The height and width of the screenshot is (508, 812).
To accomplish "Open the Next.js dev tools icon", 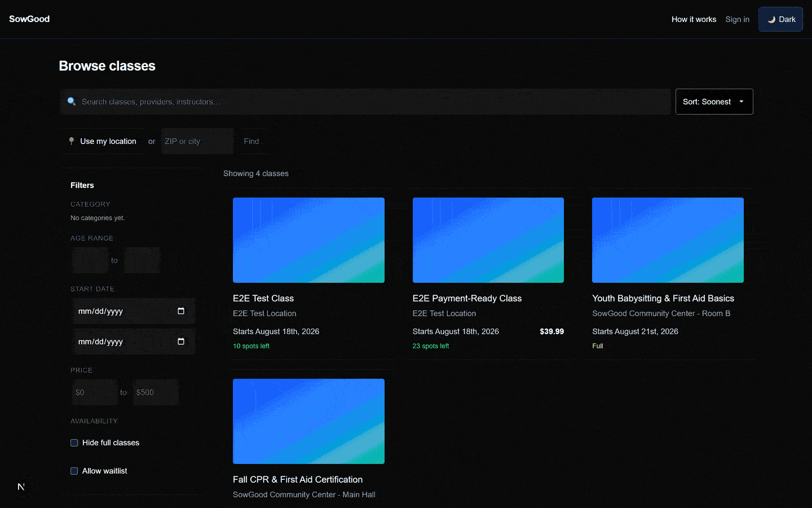I will pos(21,487).
